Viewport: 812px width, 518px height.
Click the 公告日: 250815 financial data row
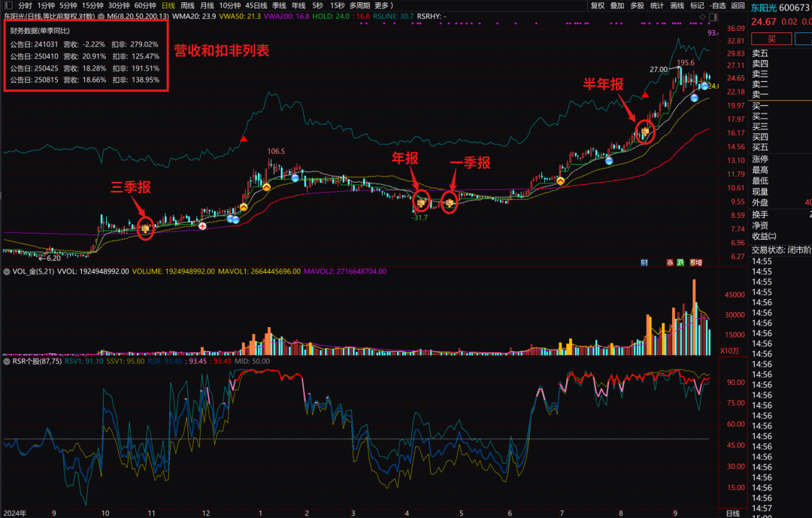click(85, 80)
